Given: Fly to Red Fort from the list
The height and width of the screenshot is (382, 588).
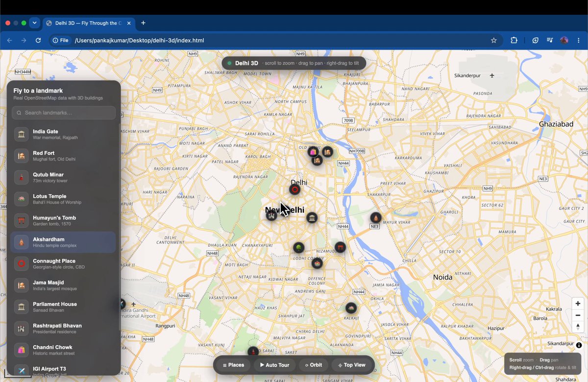Looking at the screenshot, I should (63, 156).
